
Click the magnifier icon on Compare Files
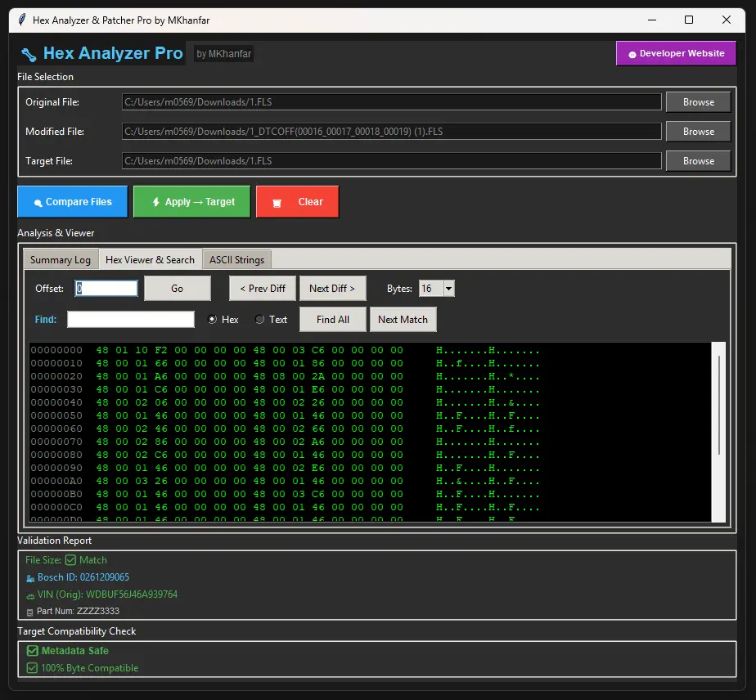click(38, 203)
